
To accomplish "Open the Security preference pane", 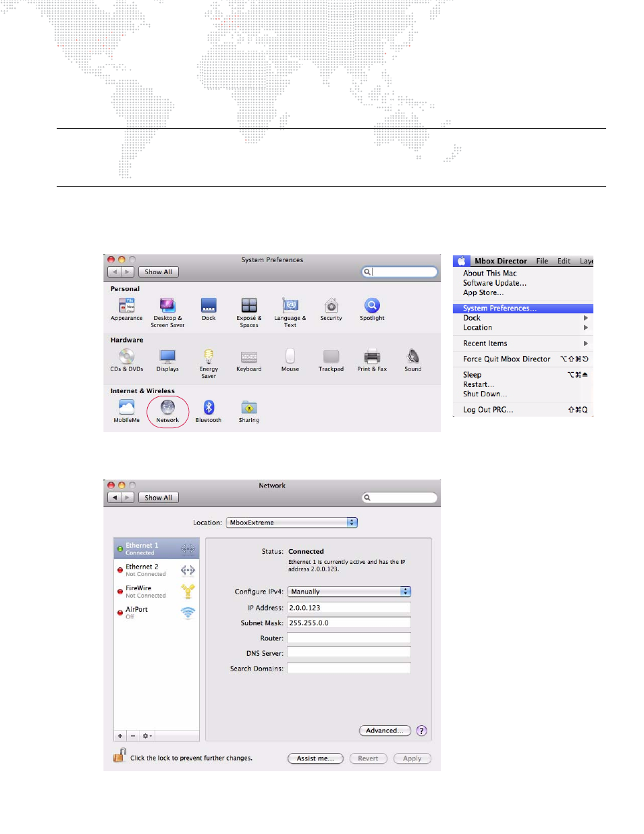I will [x=331, y=309].
